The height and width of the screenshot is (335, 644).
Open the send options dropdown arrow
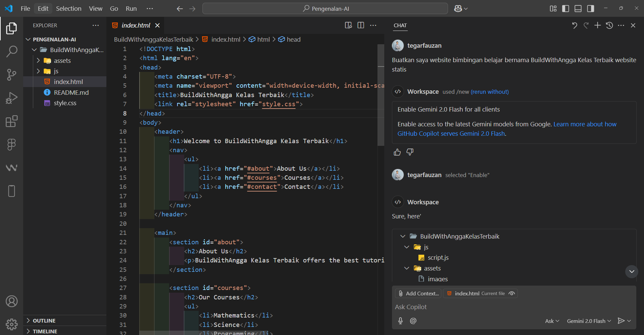629,321
